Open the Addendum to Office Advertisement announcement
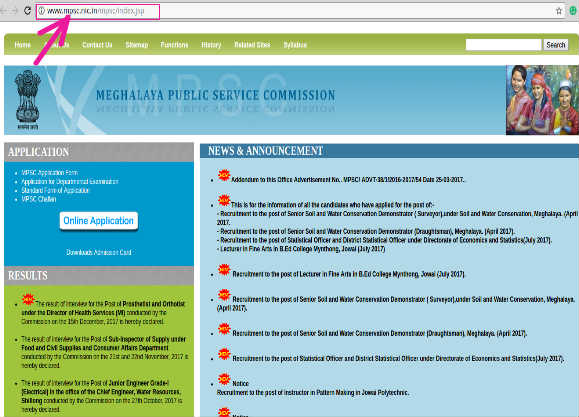 pyautogui.click(x=347, y=180)
